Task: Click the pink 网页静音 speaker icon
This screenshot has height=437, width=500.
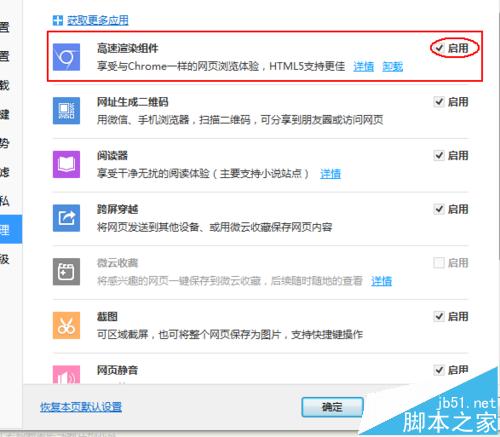Action: click(x=66, y=375)
